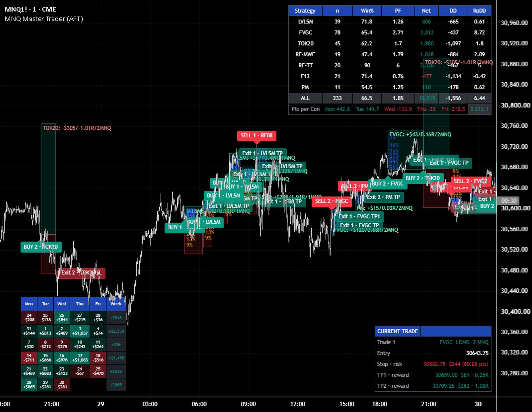Select calendar day 3 showing +$1,037

pyautogui.click(x=80, y=331)
